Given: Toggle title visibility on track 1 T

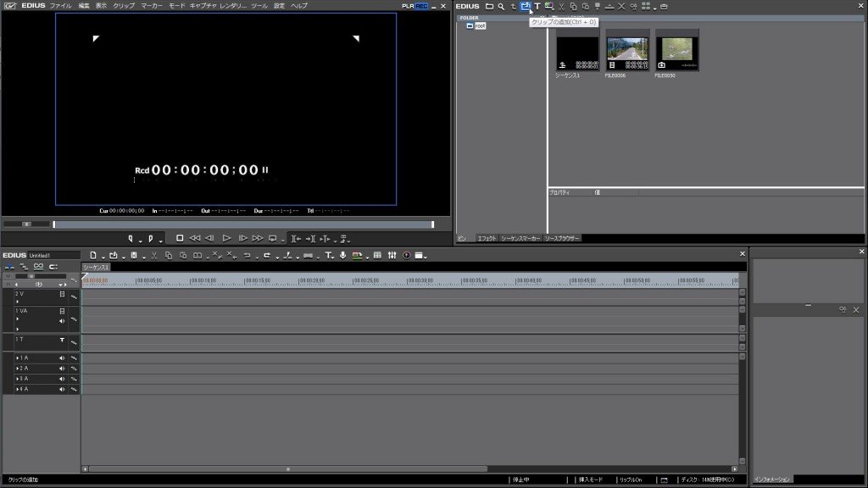Looking at the screenshot, I should coord(62,341).
